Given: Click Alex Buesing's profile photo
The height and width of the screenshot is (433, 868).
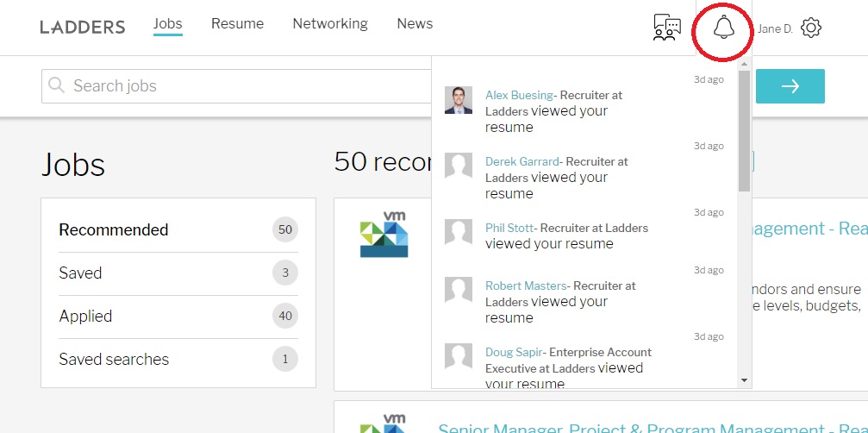Looking at the screenshot, I should click(459, 100).
